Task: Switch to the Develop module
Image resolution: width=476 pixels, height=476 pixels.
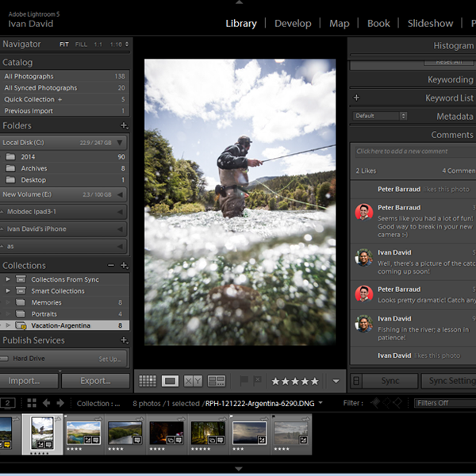Action: point(293,23)
